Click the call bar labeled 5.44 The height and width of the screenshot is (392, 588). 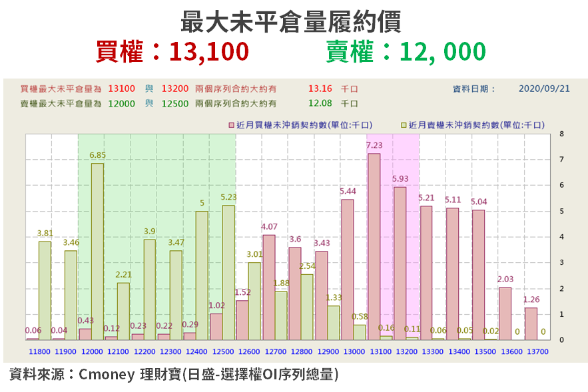point(347,270)
